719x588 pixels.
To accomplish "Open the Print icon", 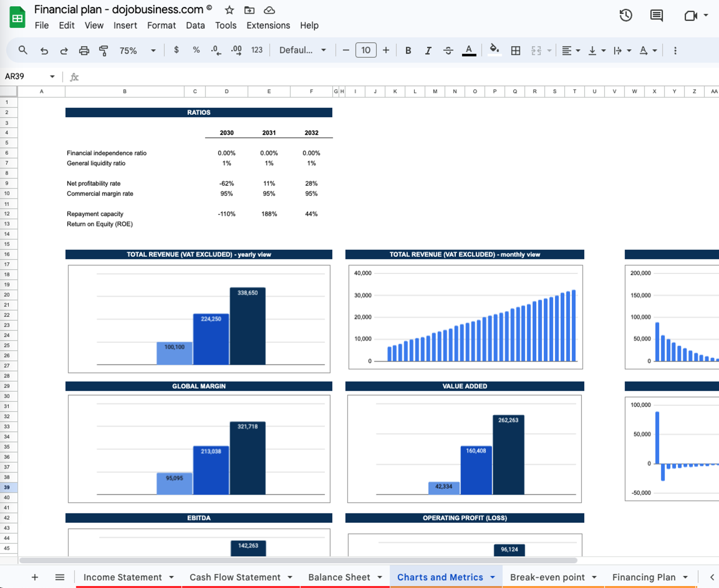I will point(84,50).
